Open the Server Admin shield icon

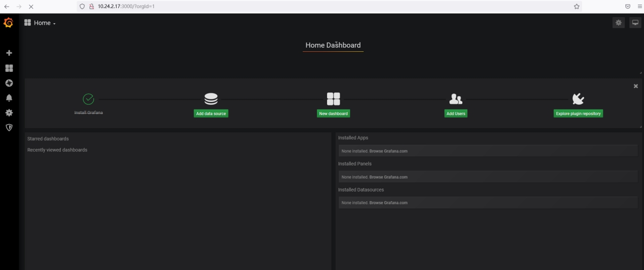tap(9, 128)
